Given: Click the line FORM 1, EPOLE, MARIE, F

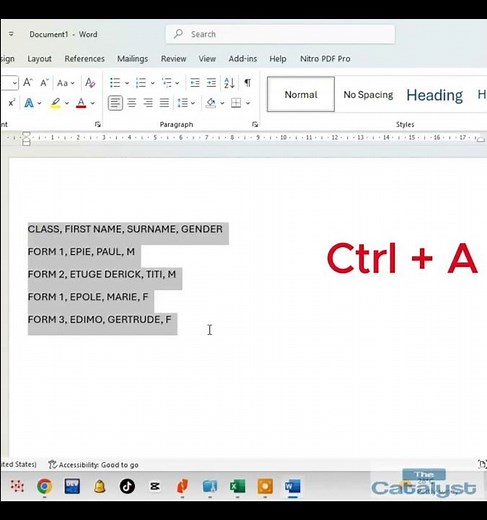Looking at the screenshot, I should (x=88, y=297).
